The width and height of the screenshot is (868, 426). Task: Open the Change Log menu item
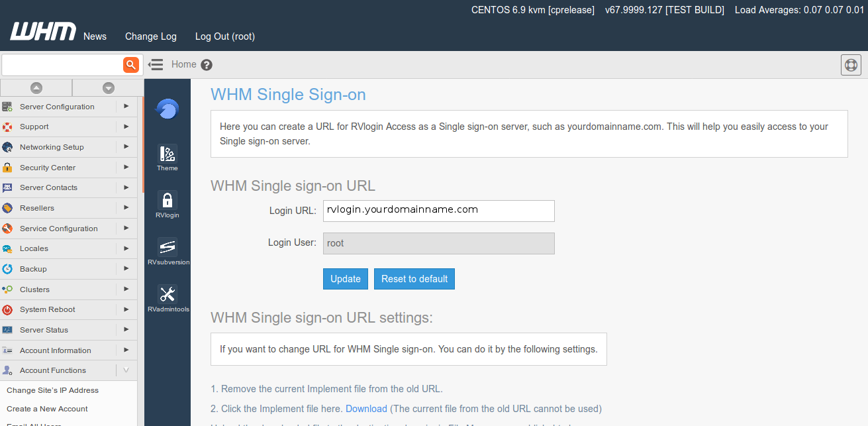(x=151, y=36)
